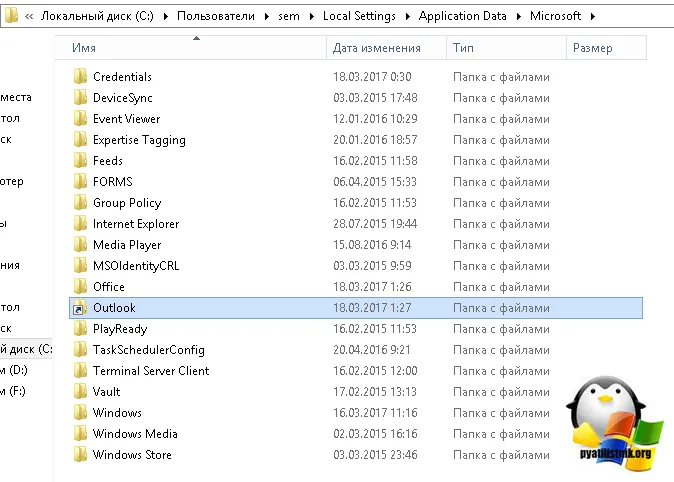The height and width of the screenshot is (482, 674).
Task: Click the Terminal Server Client folder icon
Action: 80,371
